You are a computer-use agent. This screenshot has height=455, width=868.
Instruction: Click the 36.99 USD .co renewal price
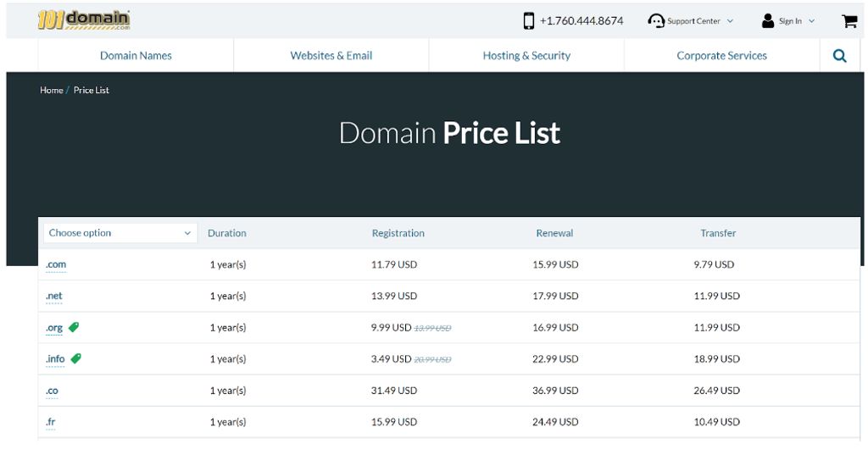point(555,391)
